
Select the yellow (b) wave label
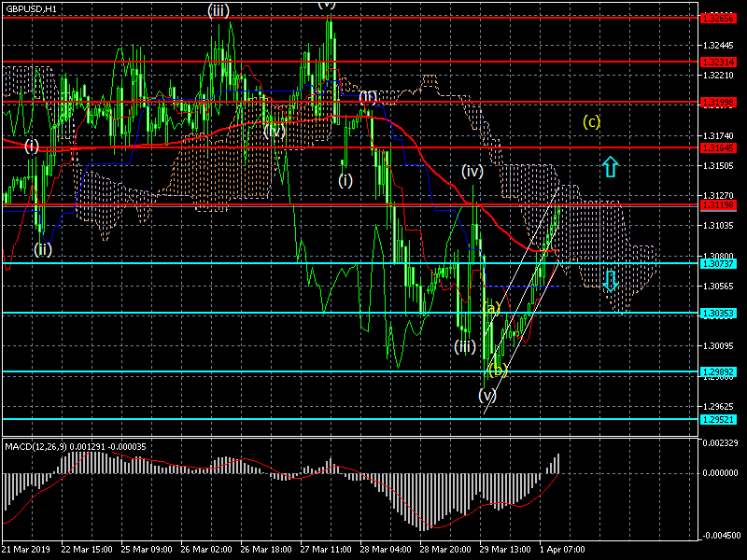(x=497, y=371)
